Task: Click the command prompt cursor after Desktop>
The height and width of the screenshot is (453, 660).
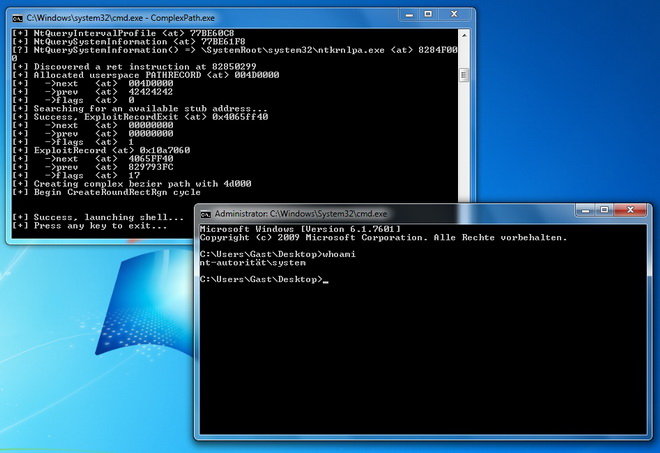Action: pyautogui.click(x=325, y=280)
